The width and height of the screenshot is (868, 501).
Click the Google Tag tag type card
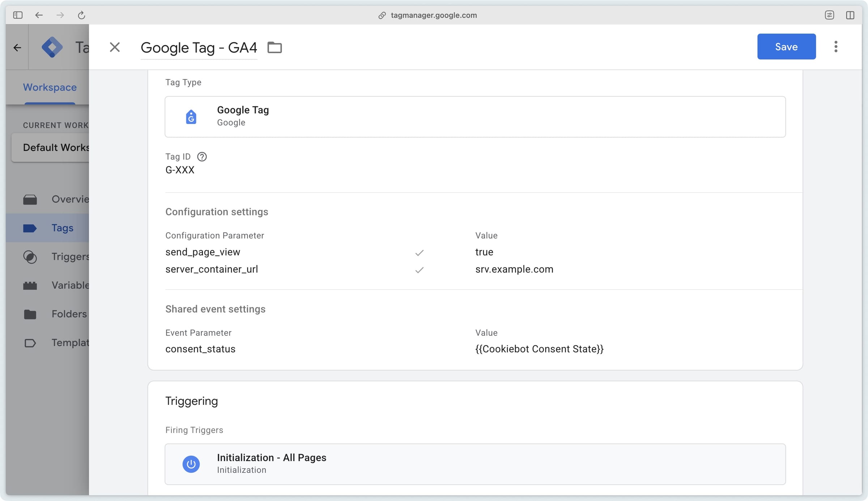pos(475,117)
